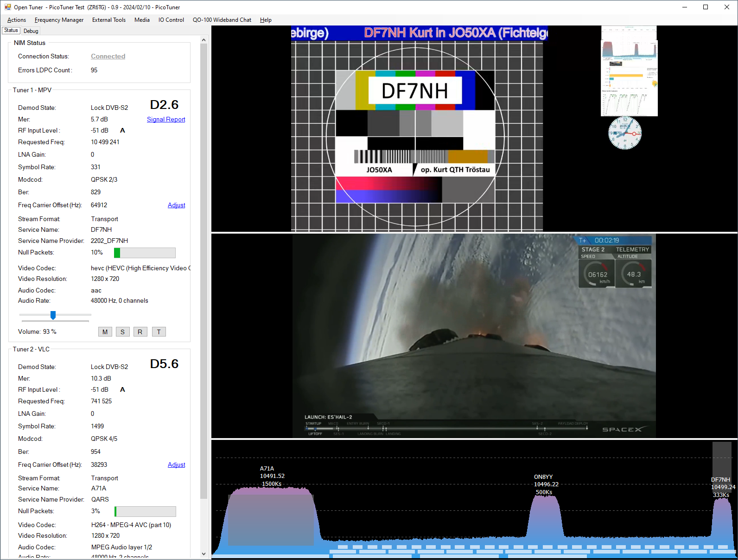738x560 pixels.
Task: Open the Frequency Manager menu
Action: coord(59,20)
